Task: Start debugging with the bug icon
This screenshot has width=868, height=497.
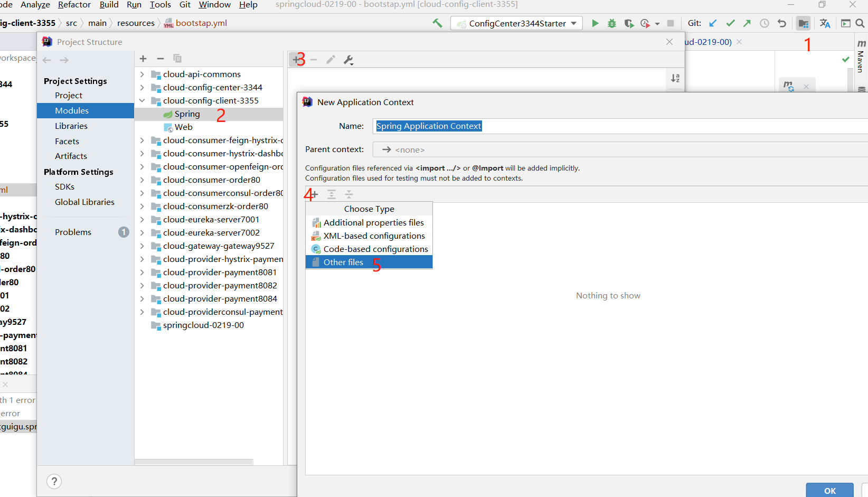Action: click(612, 23)
